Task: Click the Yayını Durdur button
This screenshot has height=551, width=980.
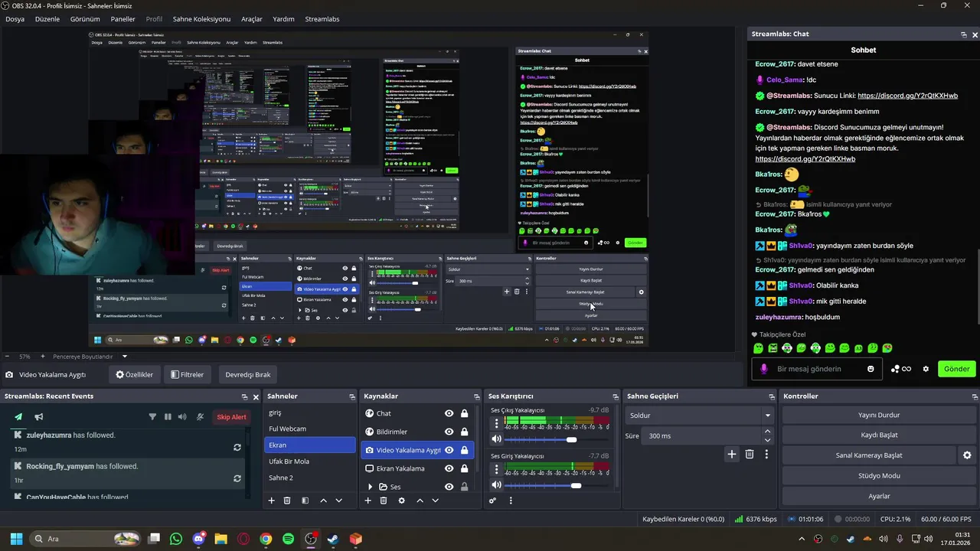Action: pyautogui.click(x=879, y=415)
